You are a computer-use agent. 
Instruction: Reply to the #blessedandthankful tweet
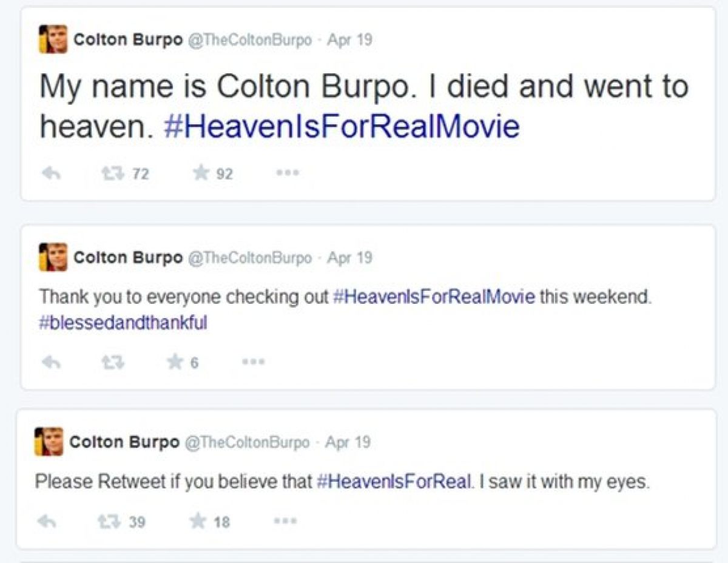51,362
